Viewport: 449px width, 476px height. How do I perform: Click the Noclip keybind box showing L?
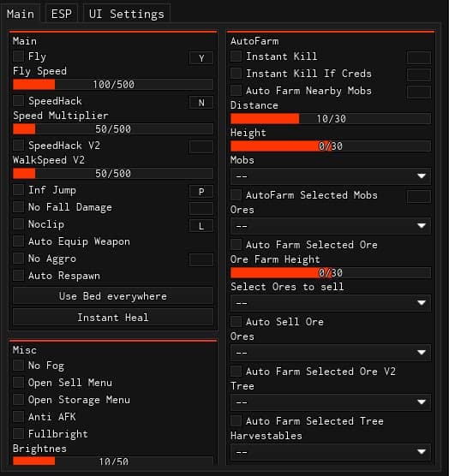tap(201, 226)
